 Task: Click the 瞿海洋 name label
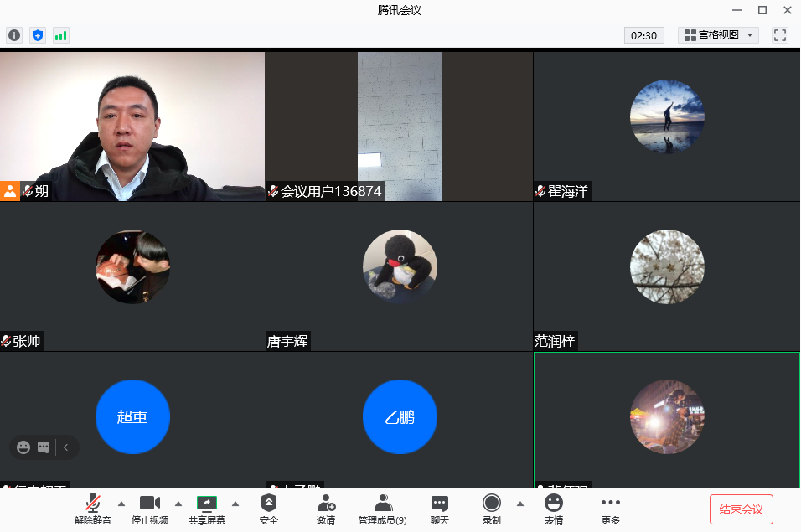pyautogui.click(x=568, y=192)
